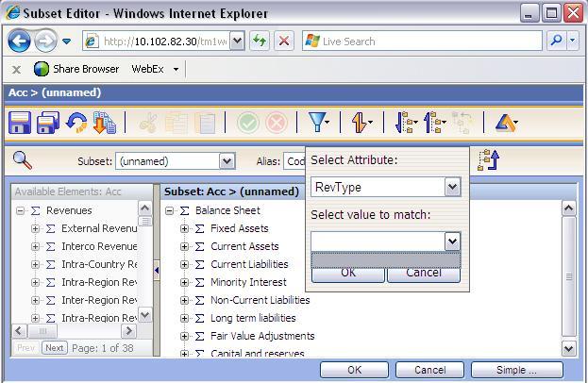Click the Live Search magnifier button
The image size is (588, 383).
pyautogui.click(x=557, y=41)
